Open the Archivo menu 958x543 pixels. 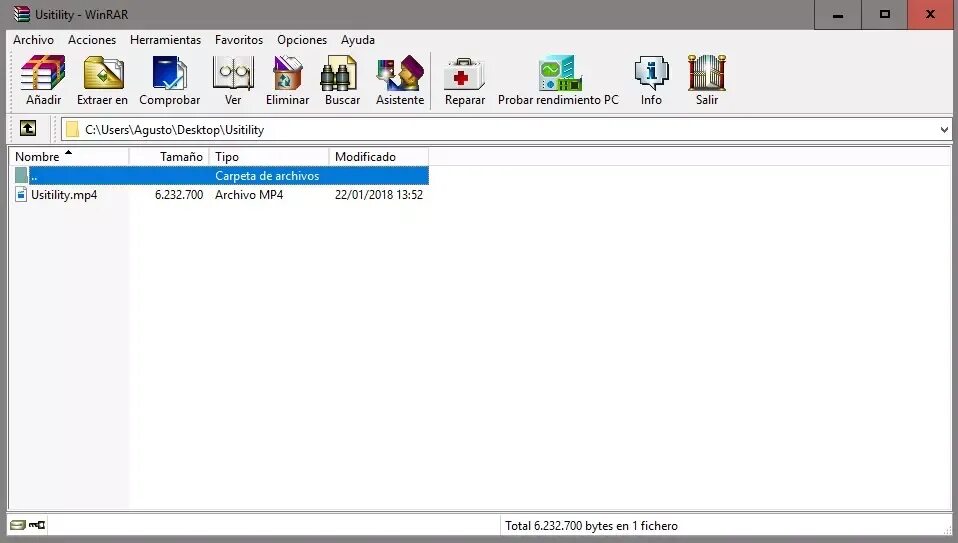[34, 40]
